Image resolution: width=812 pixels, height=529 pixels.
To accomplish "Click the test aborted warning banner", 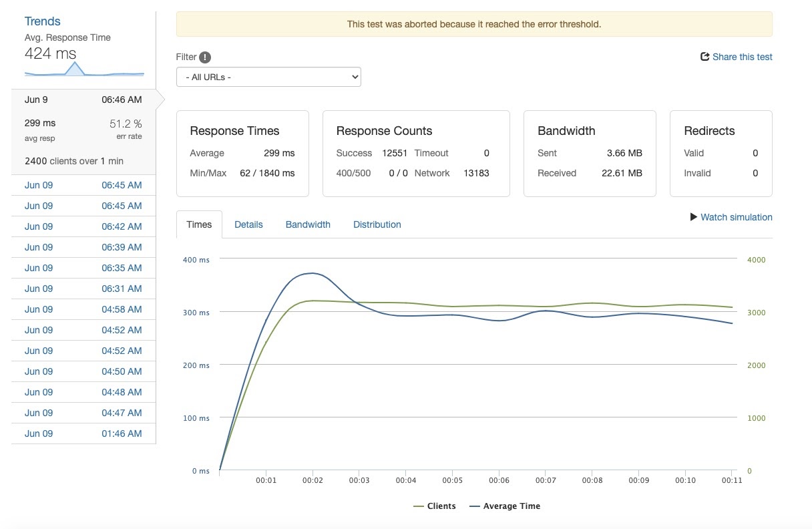I will point(474,24).
